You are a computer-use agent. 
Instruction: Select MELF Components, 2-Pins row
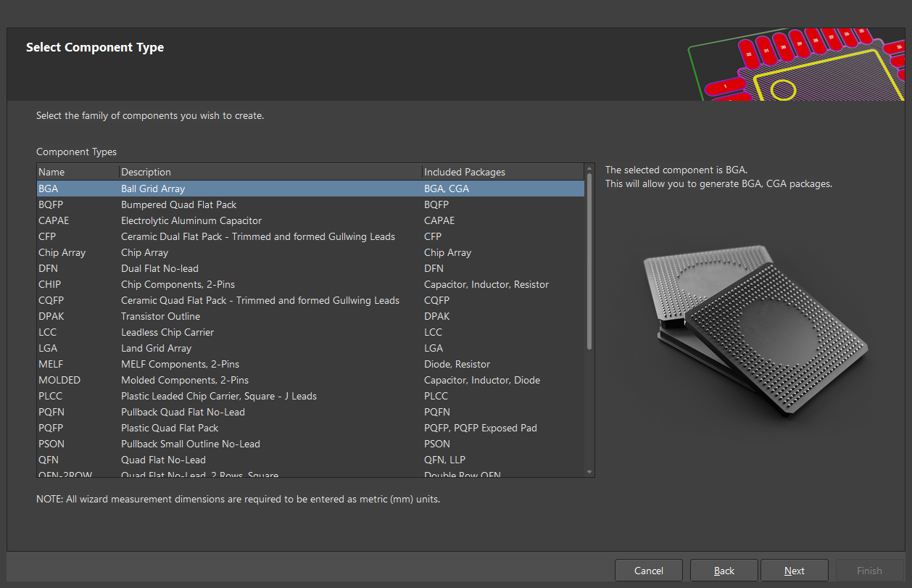pyautogui.click(x=310, y=364)
